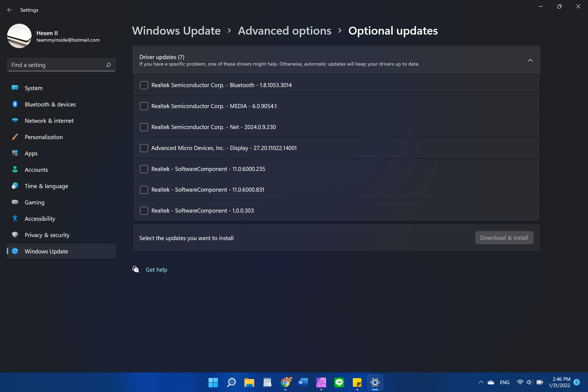Show hidden icons in system tray
The image size is (588, 392).
coord(481,382)
